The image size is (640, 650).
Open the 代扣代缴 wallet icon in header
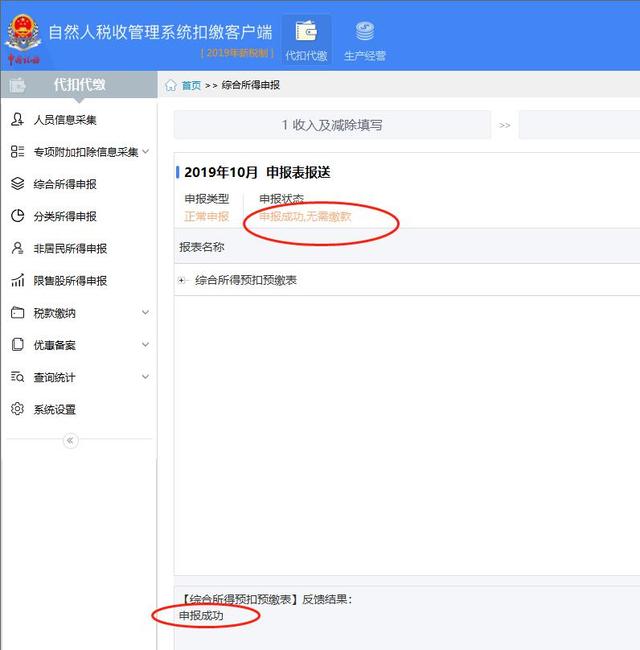pos(306,31)
